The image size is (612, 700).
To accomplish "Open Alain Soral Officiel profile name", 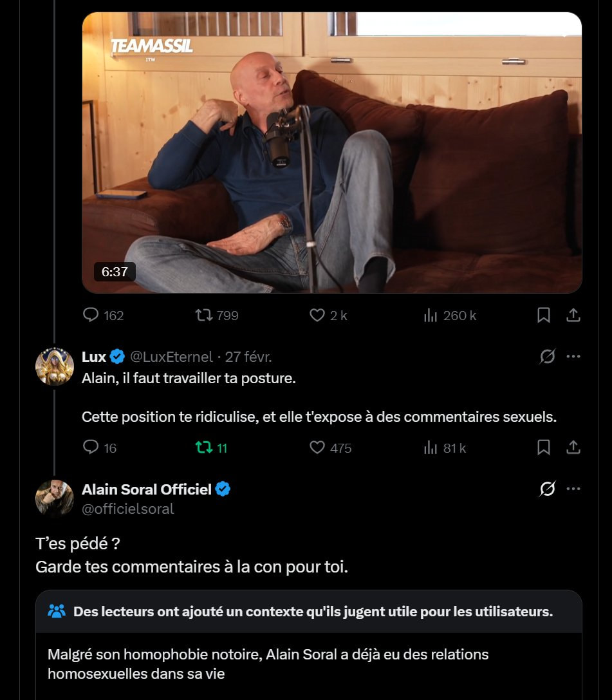I will [147, 489].
